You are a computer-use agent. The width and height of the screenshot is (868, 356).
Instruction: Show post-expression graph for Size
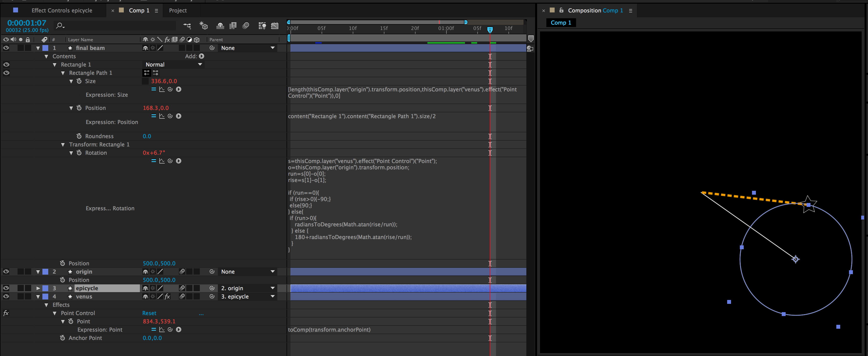click(x=162, y=89)
